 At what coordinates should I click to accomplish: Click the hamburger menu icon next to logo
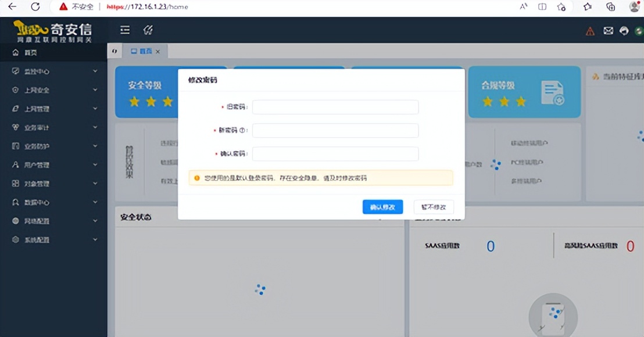(x=124, y=30)
